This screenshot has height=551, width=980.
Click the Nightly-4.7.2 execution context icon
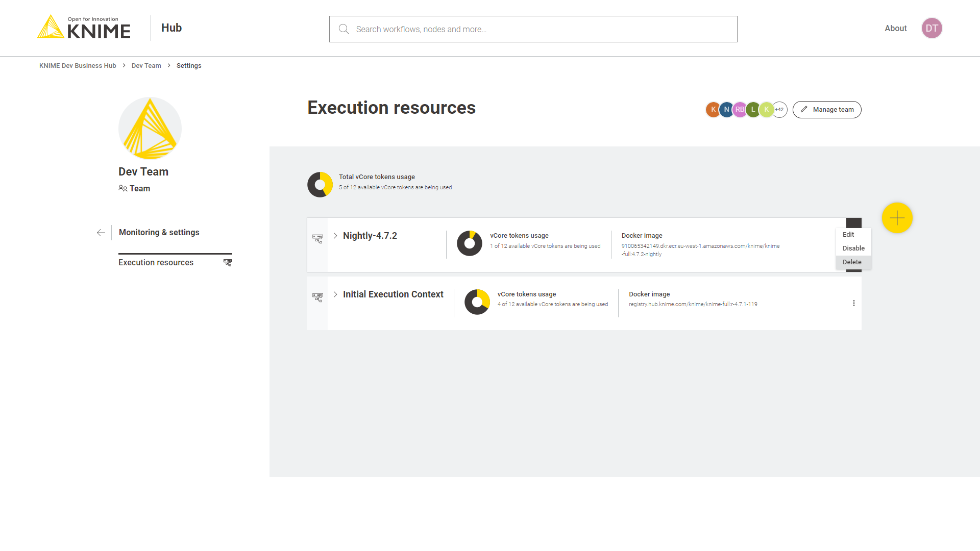pyautogui.click(x=317, y=238)
